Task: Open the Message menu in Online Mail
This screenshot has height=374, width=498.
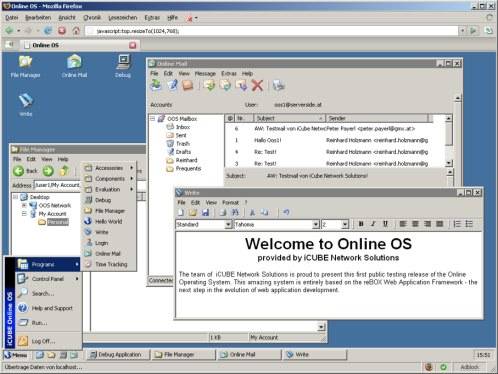Action: click(x=205, y=73)
